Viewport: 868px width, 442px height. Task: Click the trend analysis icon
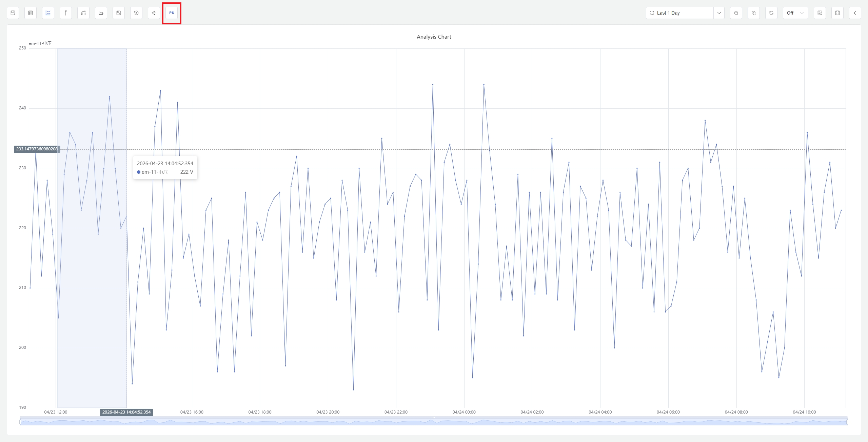(101, 13)
